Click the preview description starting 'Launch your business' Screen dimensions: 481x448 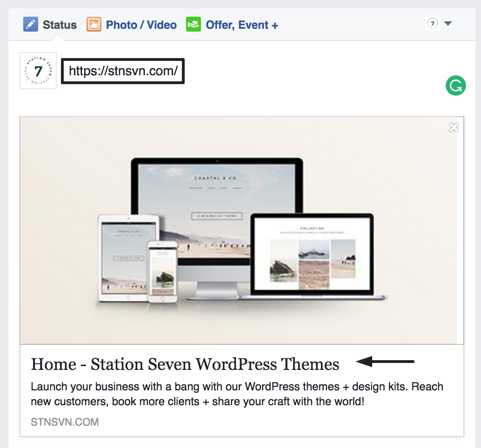point(237,394)
